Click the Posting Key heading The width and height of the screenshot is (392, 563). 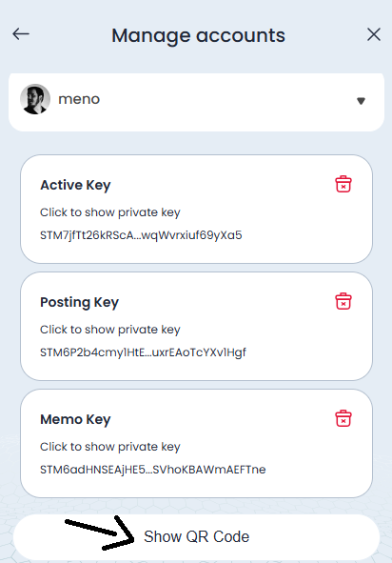point(79,302)
